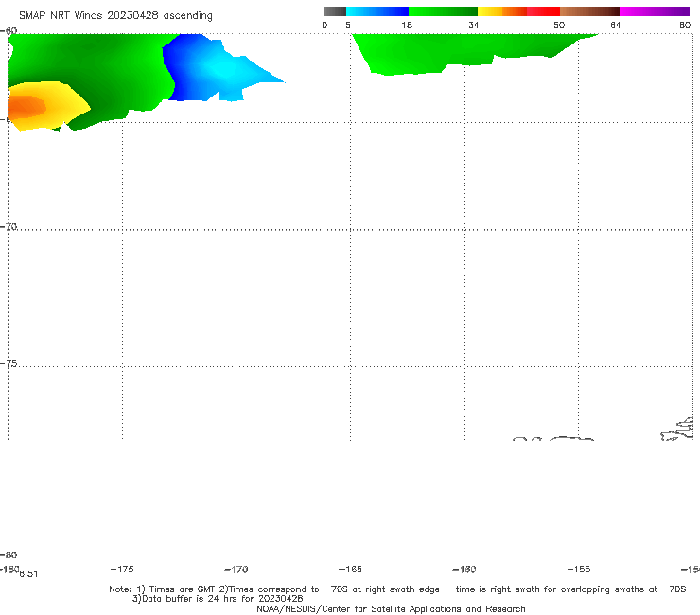Click the brown segment of the color bar

(589, 11)
